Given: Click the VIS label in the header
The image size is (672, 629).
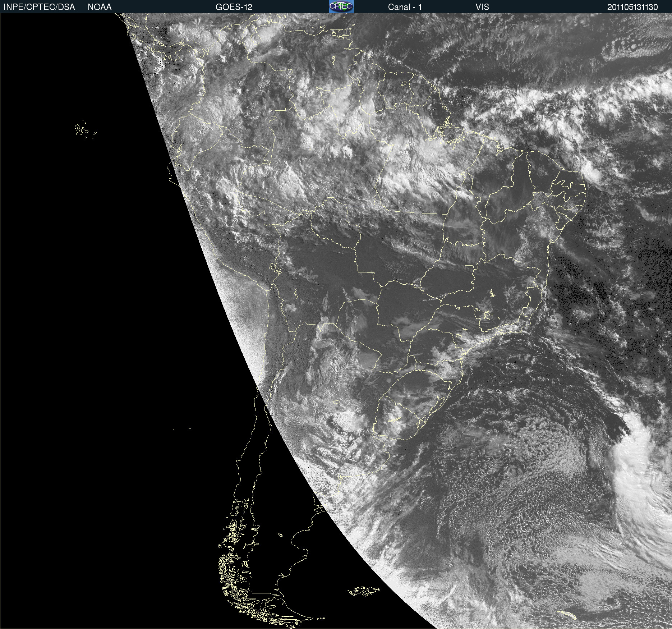Looking at the screenshot, I should 482,7.
